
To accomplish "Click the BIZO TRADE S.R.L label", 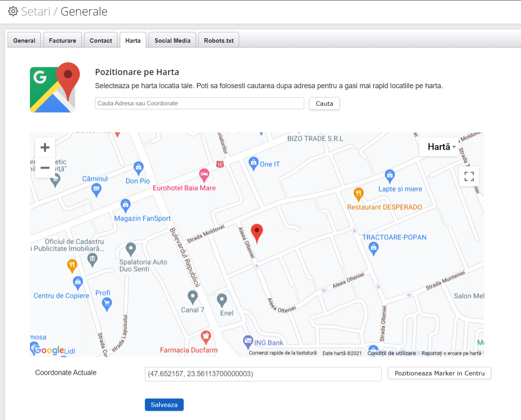I will (315, 139).
